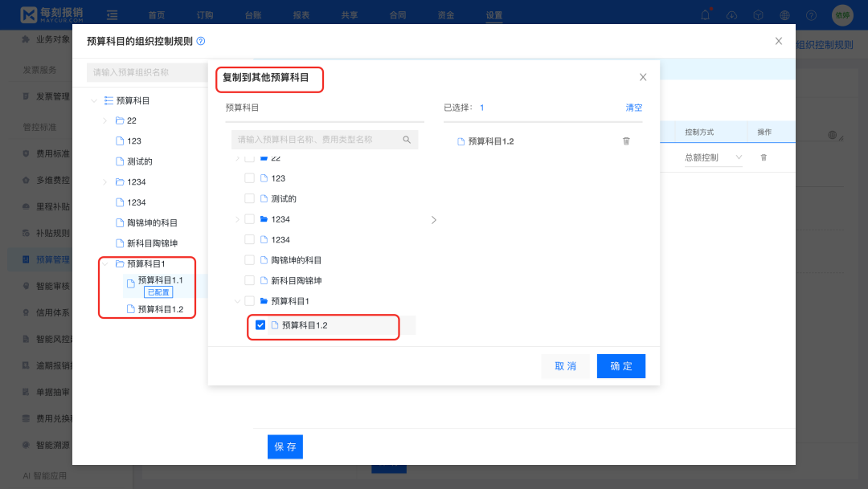Viewport: 868px width, 489px height.
Task: Switch to the 报表 menu tab
Action: pyautogui.click(x=301, y=14)
